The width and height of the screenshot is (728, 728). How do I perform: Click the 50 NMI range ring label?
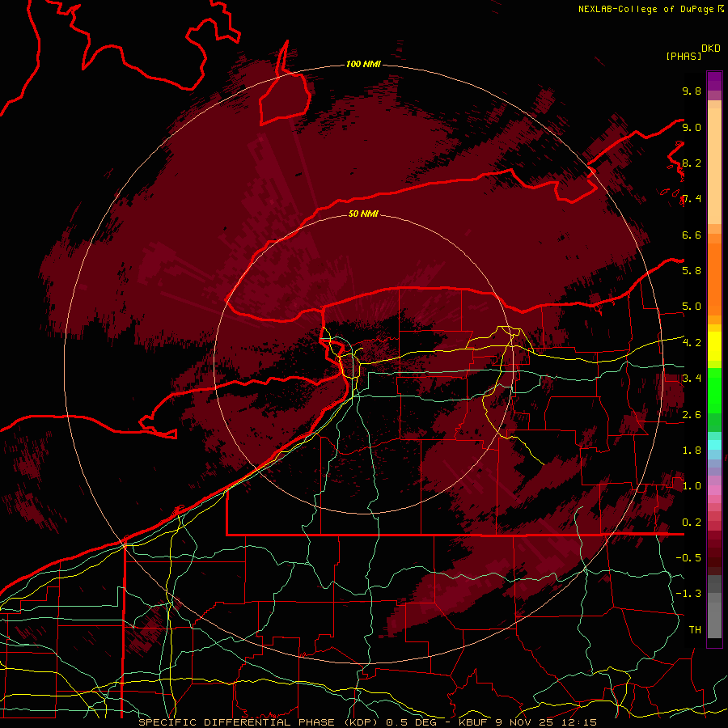point(363,214)
